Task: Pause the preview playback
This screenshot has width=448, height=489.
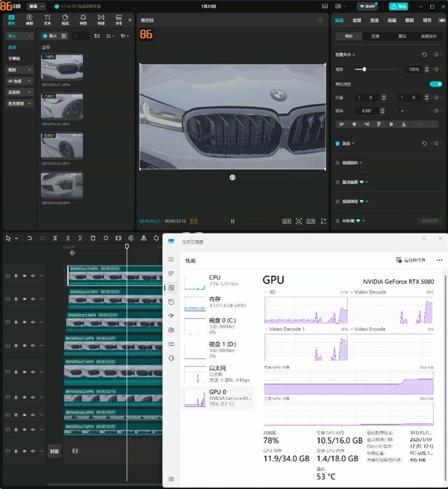Action: 232,221
